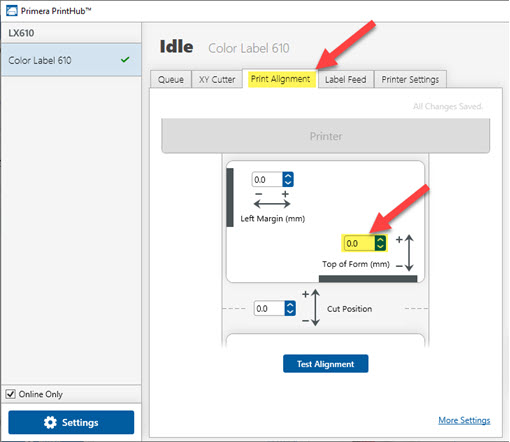Follow the More Settings link
510x442 pixels.
pos(464,420)
